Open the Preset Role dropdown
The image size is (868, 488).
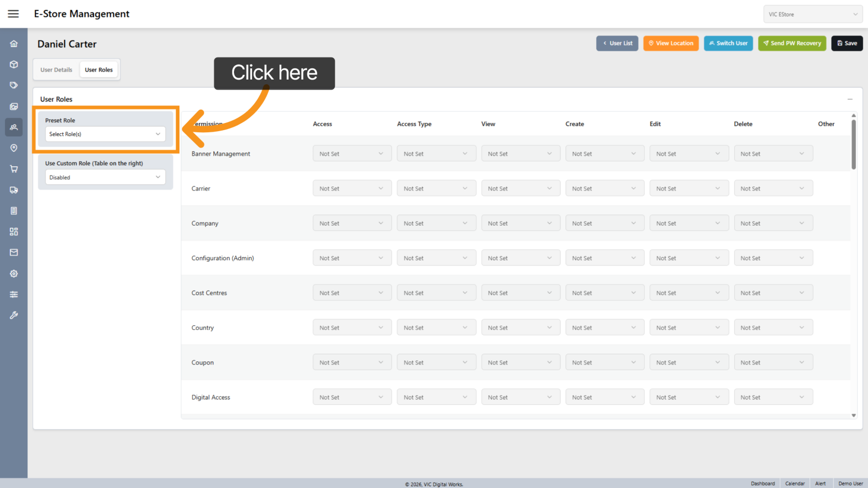coord(105,134)
